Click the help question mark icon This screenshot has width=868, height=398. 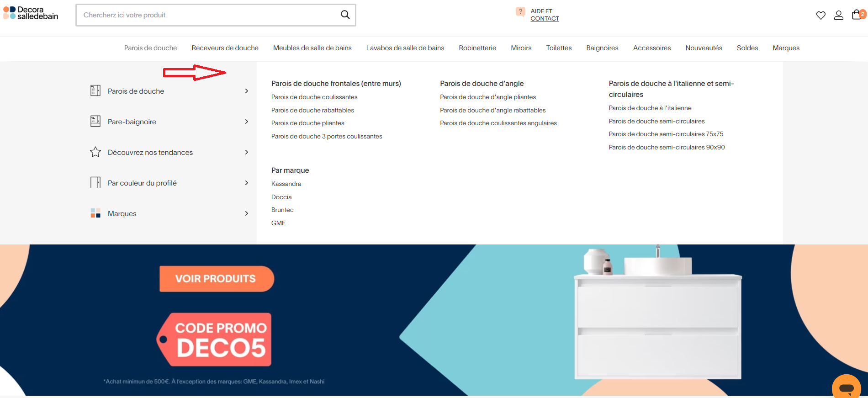coord(520,11)
